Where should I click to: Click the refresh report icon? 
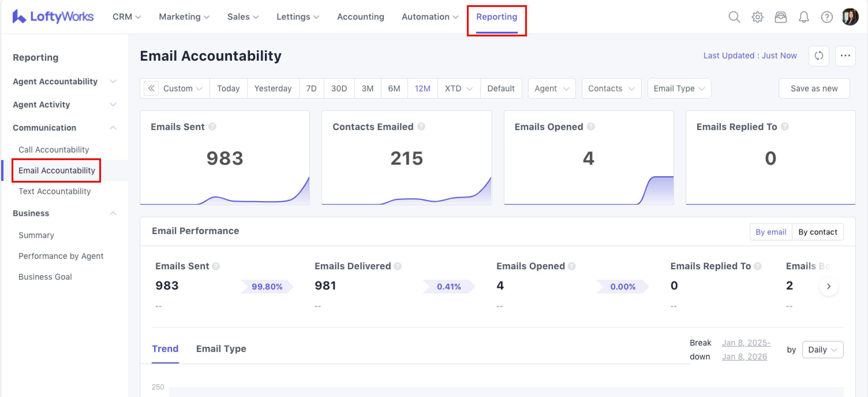(818, 56)
